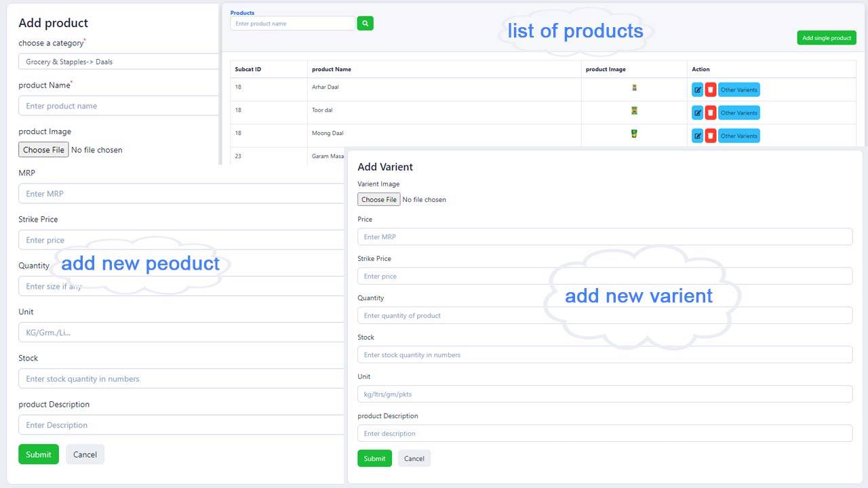The image size is (868, 488).
Task: Click the Add product Stock input field
Action: click(181, 379)
